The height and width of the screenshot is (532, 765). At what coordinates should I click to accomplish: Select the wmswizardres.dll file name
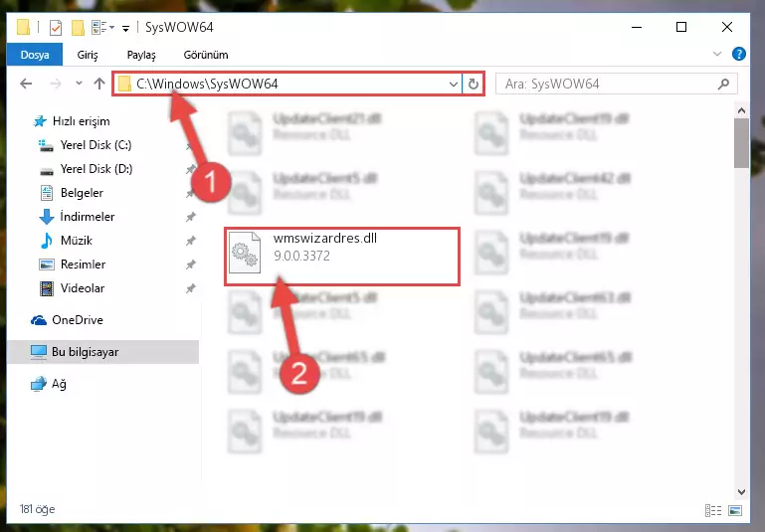tap(325, 238)
